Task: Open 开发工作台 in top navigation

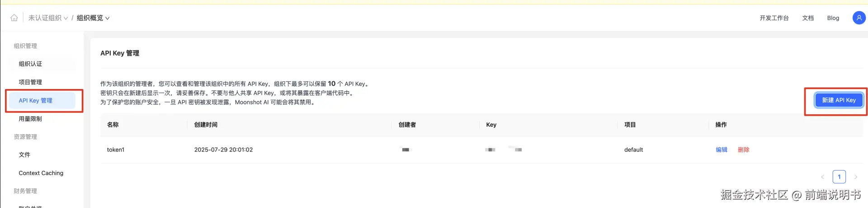Action: [774, 18]
